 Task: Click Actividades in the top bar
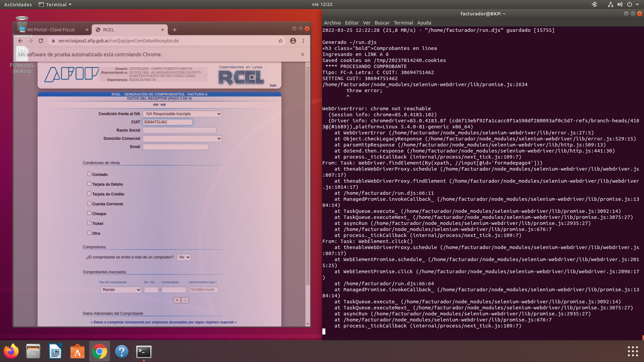tap(18, 4)
